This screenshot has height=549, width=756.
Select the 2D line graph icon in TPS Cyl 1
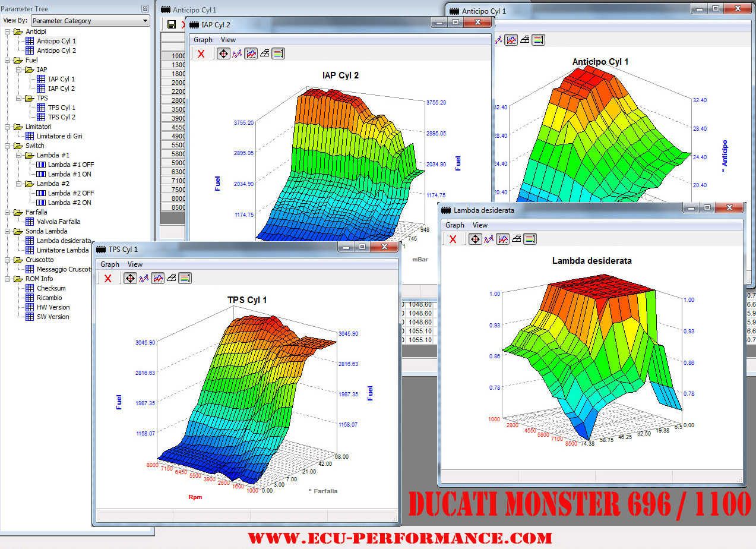pyautogui.click(x=144, y=278)
